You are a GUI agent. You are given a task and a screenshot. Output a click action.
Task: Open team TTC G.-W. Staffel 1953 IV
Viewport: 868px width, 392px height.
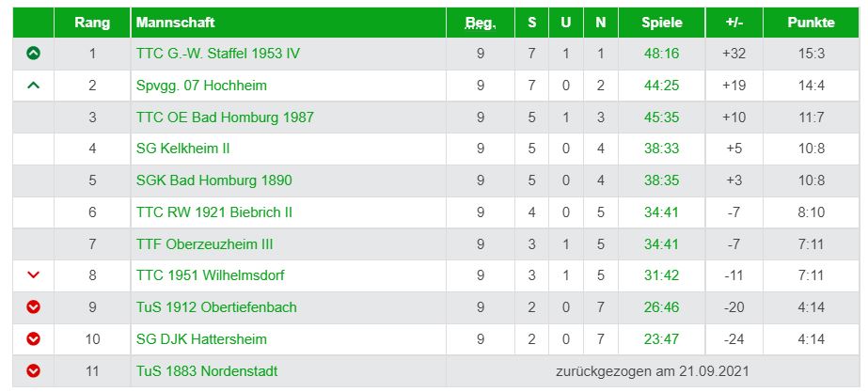click(218, 54)
